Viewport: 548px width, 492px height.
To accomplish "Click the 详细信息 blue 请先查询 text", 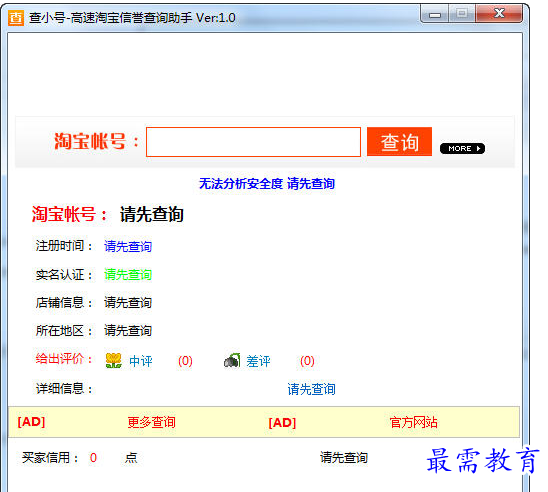I will coord(311,389).
